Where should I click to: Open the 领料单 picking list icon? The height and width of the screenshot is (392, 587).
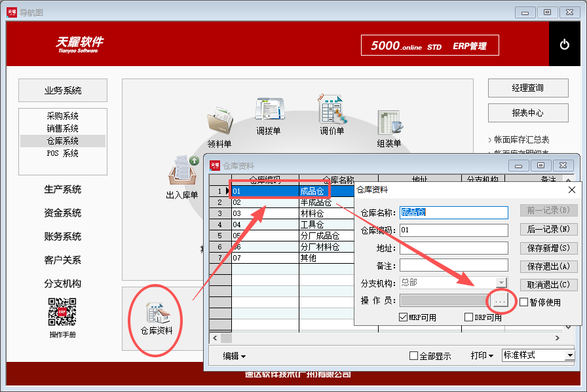(219, 122)
